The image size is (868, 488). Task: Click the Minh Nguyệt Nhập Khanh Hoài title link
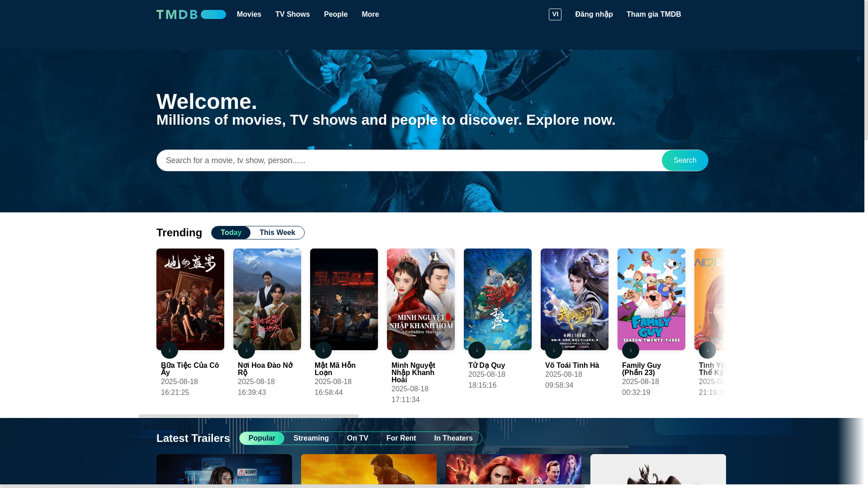(413, 372)
